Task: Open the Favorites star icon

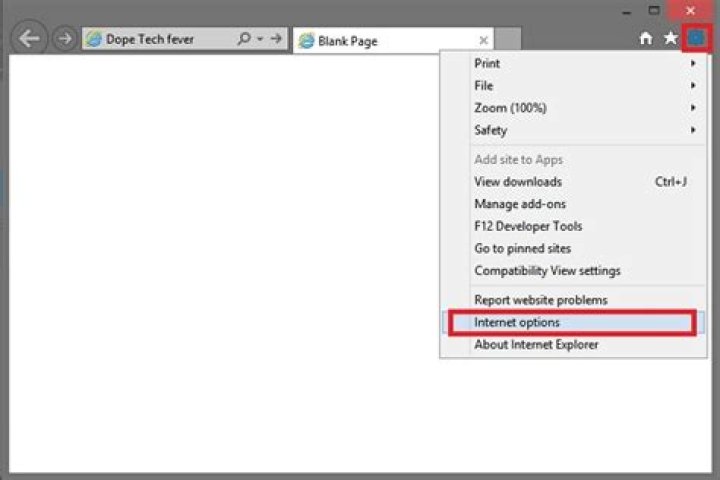Action: coord(671,38)
